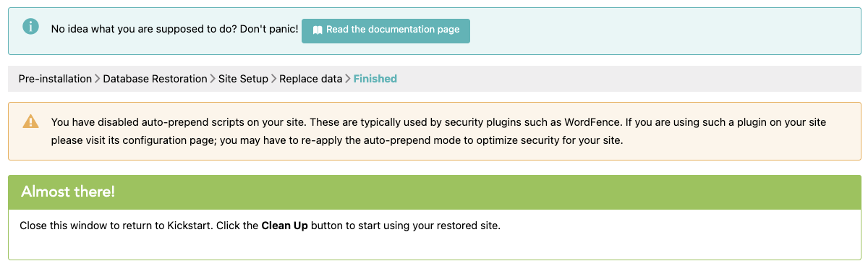Screen dimensions: 868x274
Task: Click the chevron after Pre-installation
Action: tap(98, 79)
